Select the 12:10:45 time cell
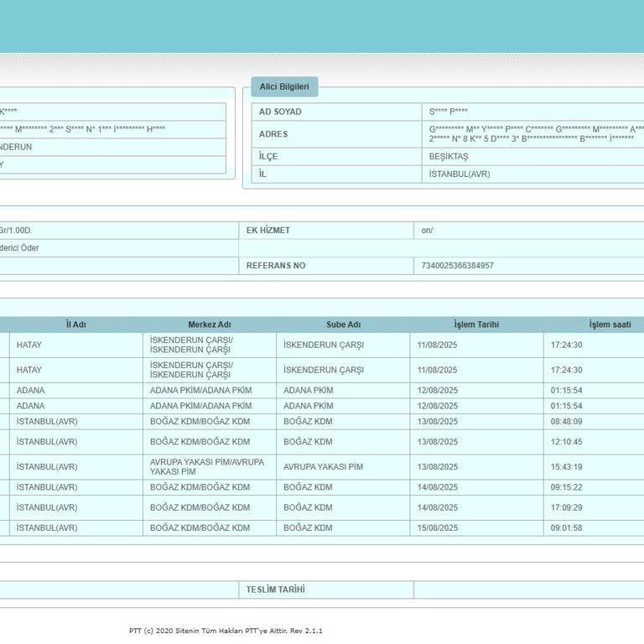Viewport: 644px width, 644px height. [566, 442]
